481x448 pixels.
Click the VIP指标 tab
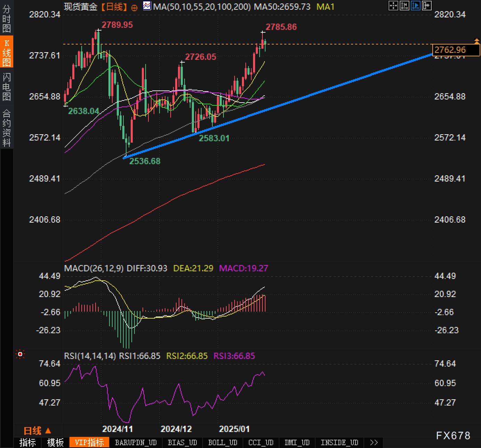click(89, 442)
